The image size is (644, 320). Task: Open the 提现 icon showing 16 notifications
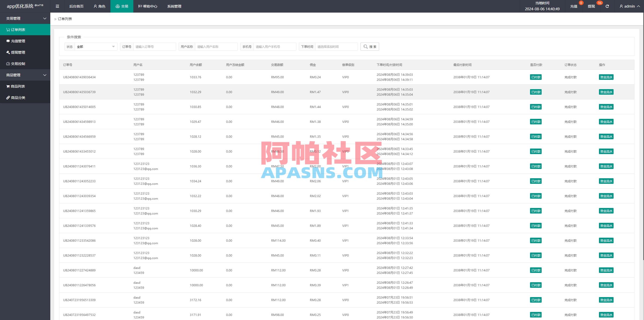pos(591,6)
